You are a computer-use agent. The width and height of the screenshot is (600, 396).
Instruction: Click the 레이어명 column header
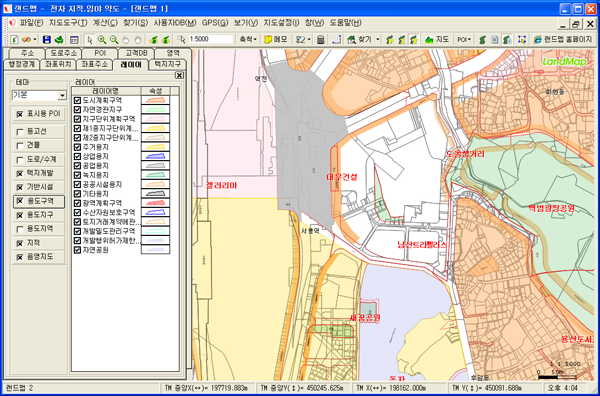tap(106, 91)
